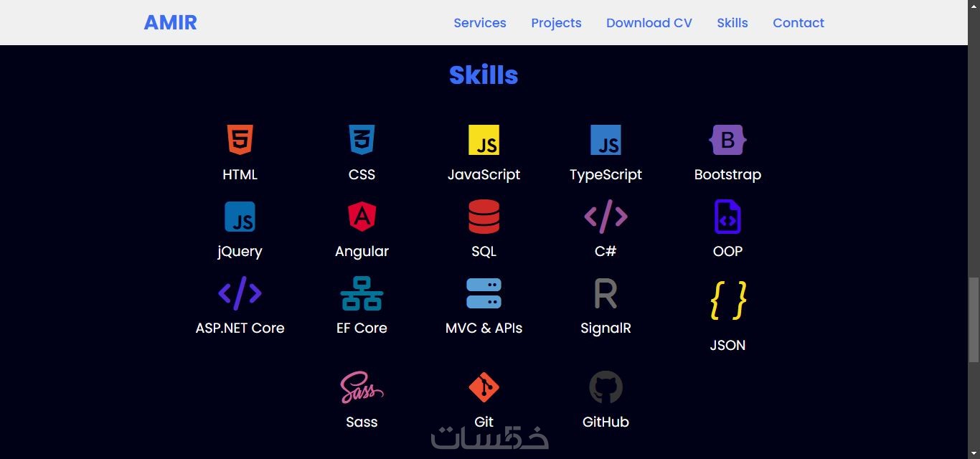Click the Bootstrap label text
The height and width of the screenshot is (459, 980).
pos(727,174)
